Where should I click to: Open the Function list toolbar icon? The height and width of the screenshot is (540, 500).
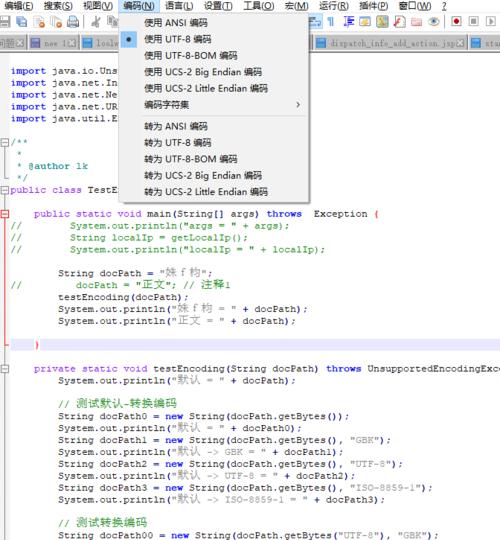pyautogui.click(x=399, y=22)
